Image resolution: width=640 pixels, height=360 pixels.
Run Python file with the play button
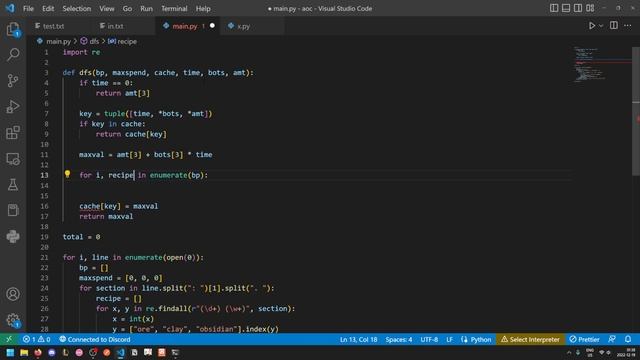(591, 26)
